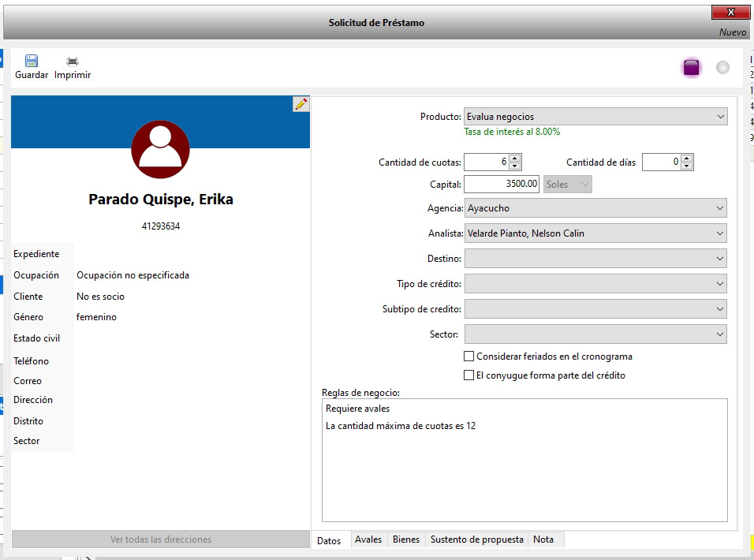Click the Capital amount input field

(502, 184)
